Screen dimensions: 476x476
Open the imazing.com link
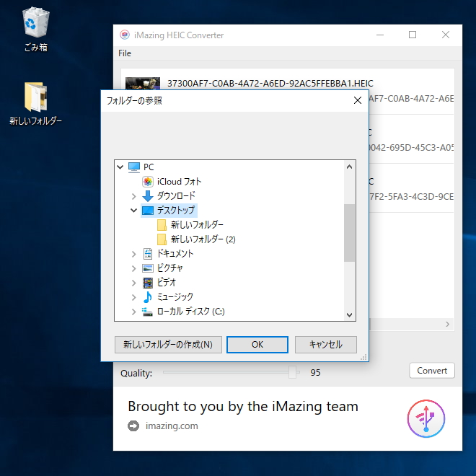(172, 426)
